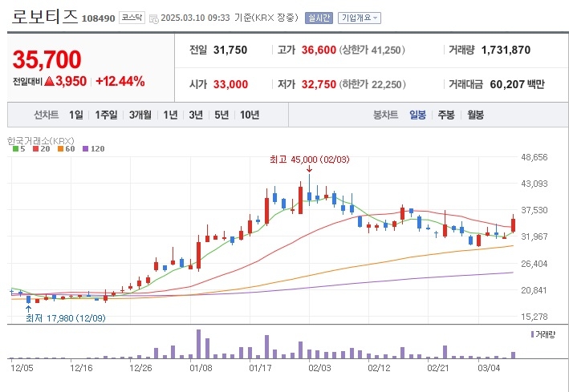Click the 상한가 41,250 text
569x392 pixels.
pos(372,50)
